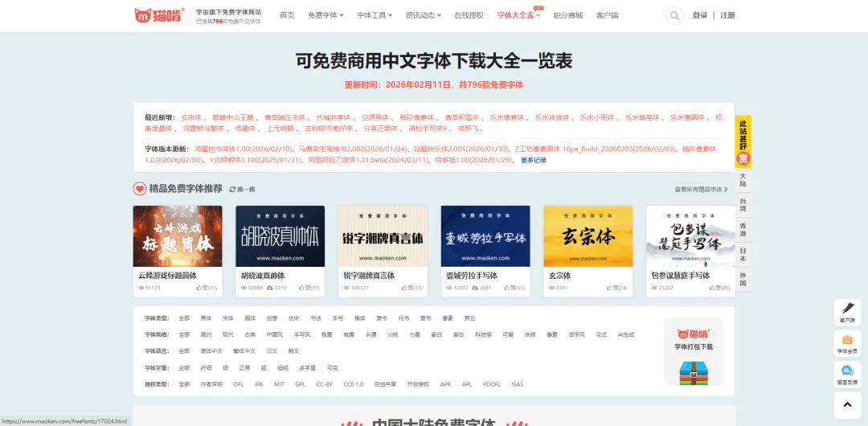Image resolution: width=868 pixels, height=426 pixels.
Task: Open 乐米像素体 in recent additions
Action: pos(506,117)
